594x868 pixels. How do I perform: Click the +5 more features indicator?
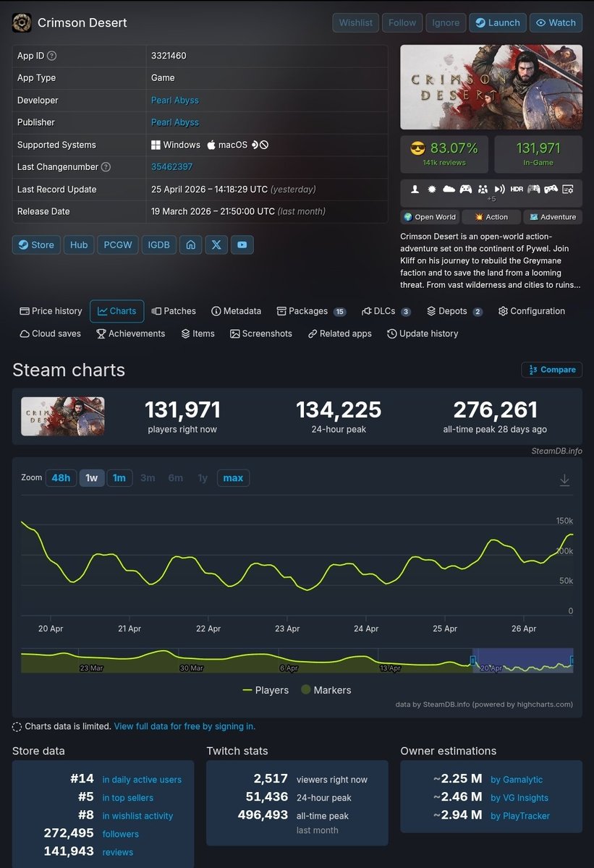[491, 199]
